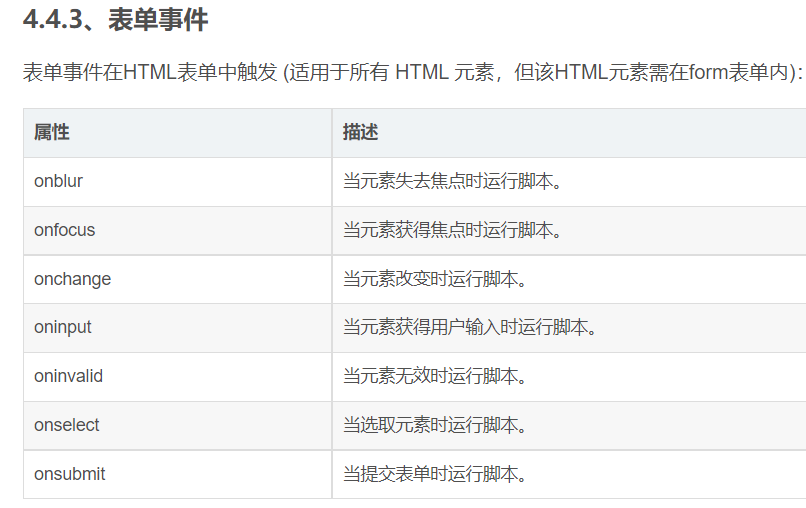Select the onfocus attribute cell
Image resolution: width=806 pixels, height=508 pixels.
pos(64,230)
